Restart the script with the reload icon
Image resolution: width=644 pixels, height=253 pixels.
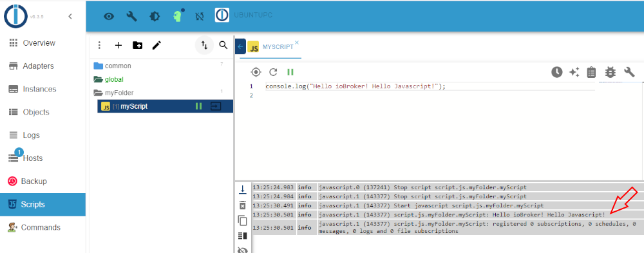(273, 72)
